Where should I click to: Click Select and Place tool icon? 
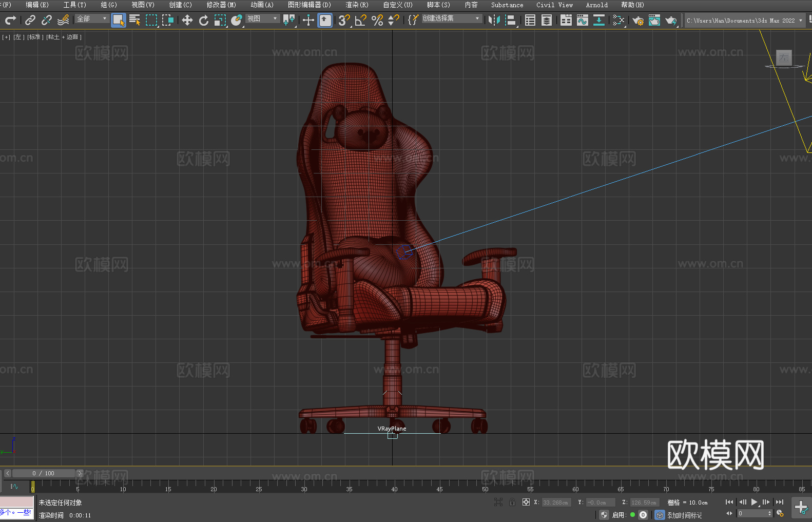tap(237, 20)
